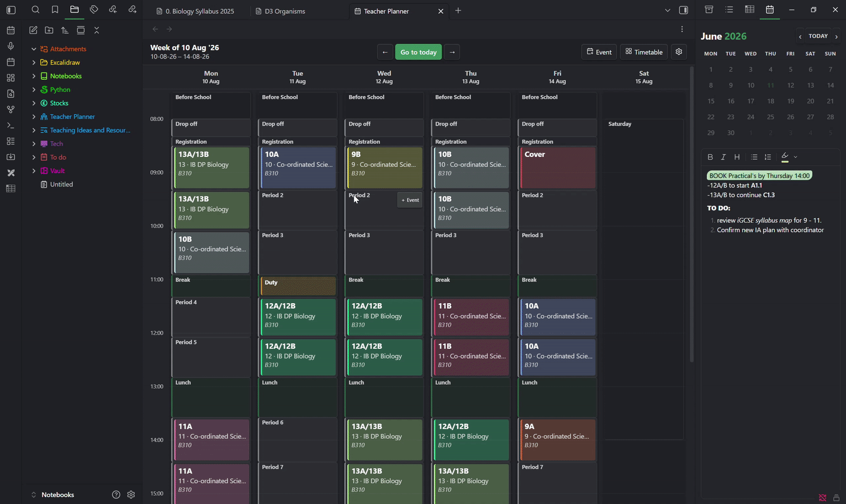
Task: Click the Excalidraw ribbon icon
Action: (x=11, y=173)
